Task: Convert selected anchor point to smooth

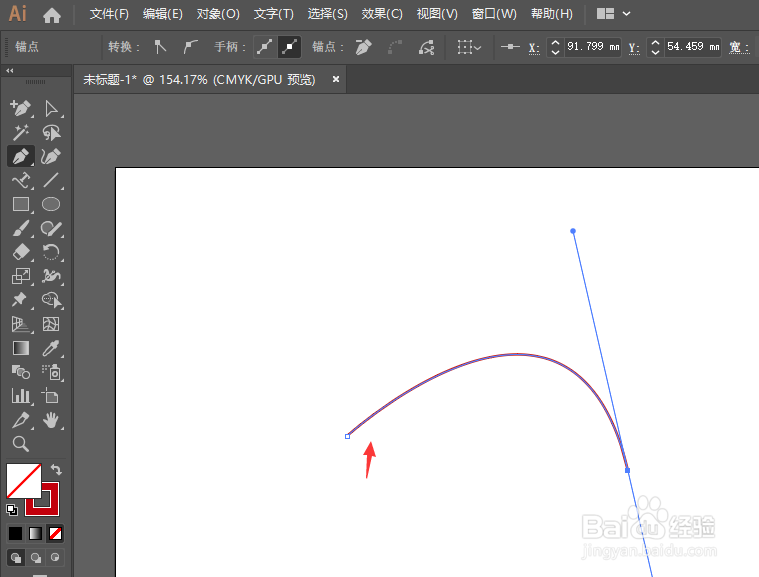Action: (x=190, y=47)
